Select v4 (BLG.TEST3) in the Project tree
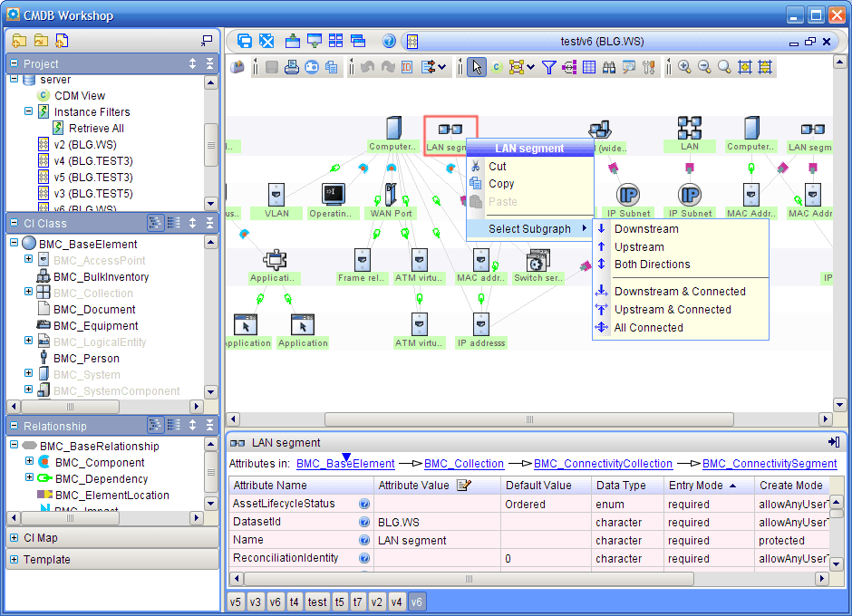Image resolution: width=852 pixels, height=616 pixels. tap(93, 160)
